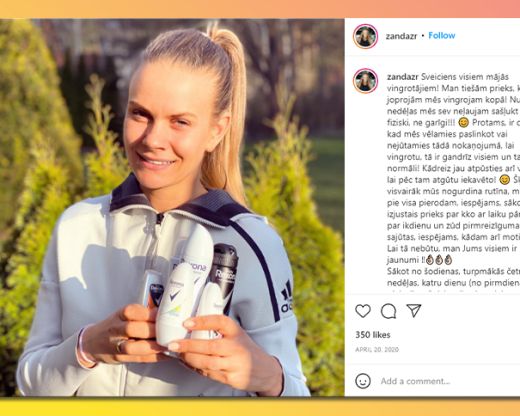Open the April 20, 2020 timestamp link
The image size is (520, 416).
coord(377,350)
